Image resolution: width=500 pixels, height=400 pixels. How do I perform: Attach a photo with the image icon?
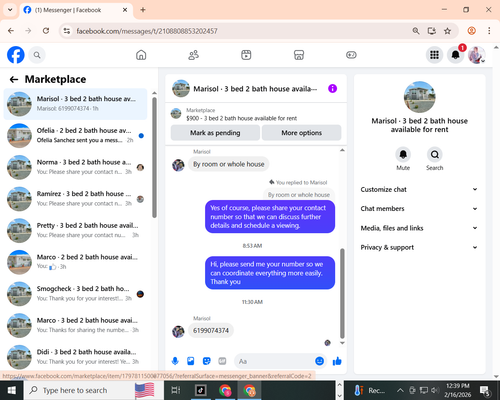tap(191, 361)
